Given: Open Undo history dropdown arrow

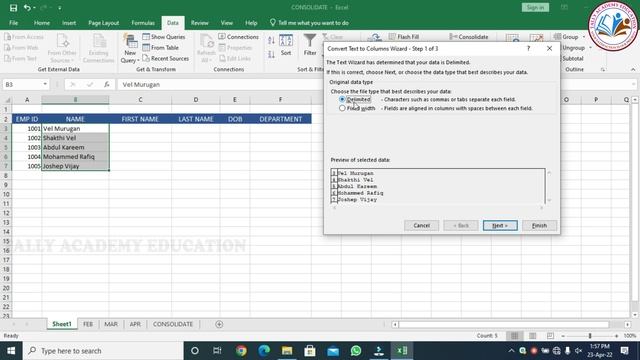Looking at the screenshot, I should pyautogui.click(x=34, y=8).
